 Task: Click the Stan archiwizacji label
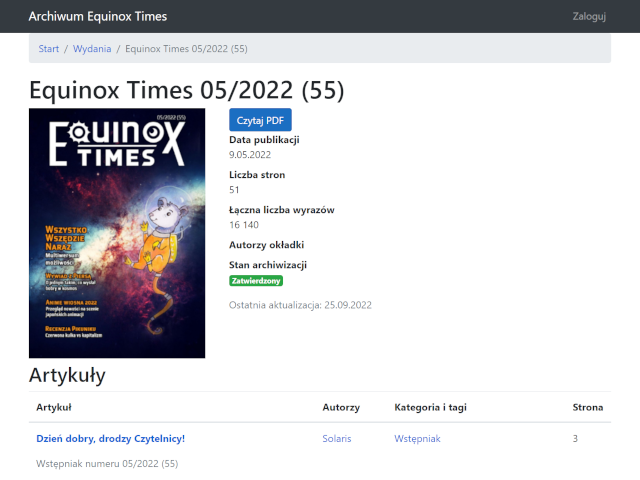click(268, 265)
